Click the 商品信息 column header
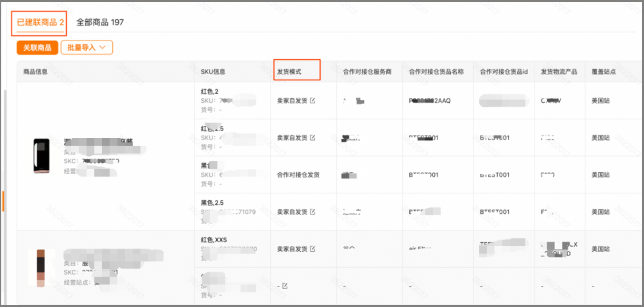644x307 pixels. click(36, 71)
